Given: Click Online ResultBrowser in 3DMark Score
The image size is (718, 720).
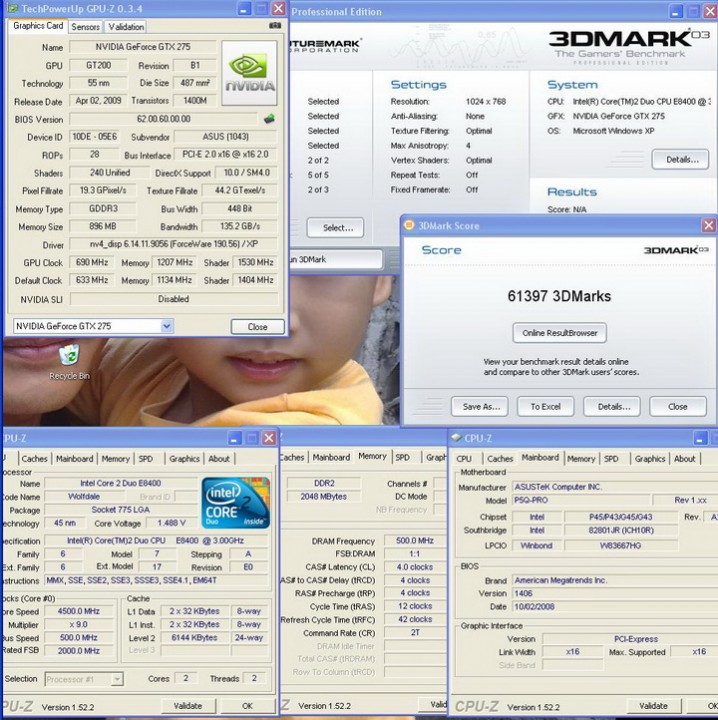Looking at the screenshot, I should tap(560, 333).
